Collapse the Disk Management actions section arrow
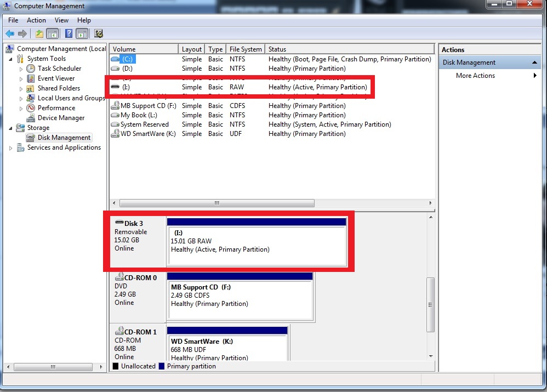 (x=534, y=63)
